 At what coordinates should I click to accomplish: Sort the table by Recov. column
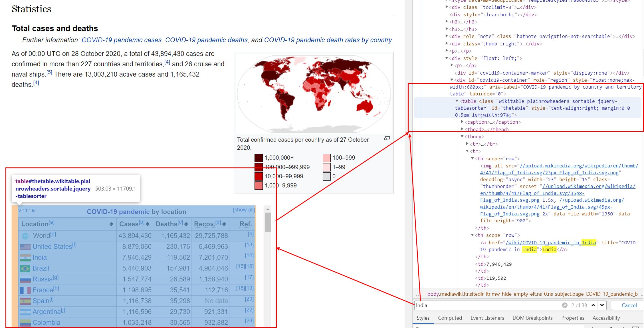coord(224,224)
